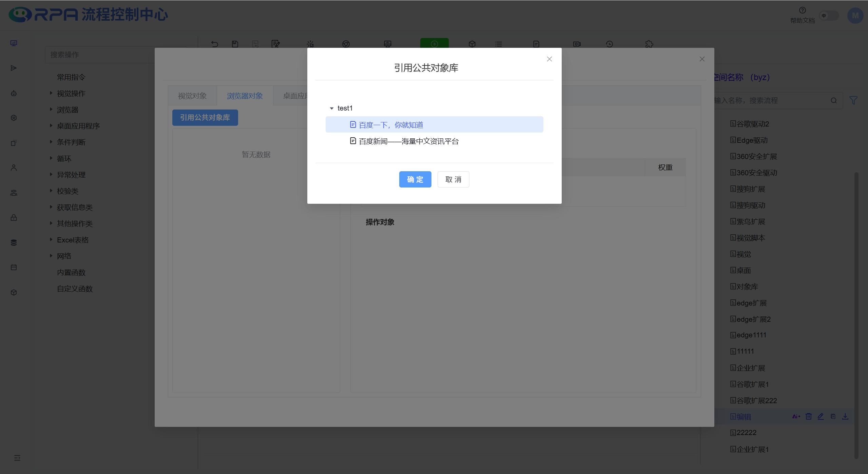Toggle the language switch near 帮助文档
Image resolution: width=868 pixels, height=474 pixels.
click(x=829, y=16)
